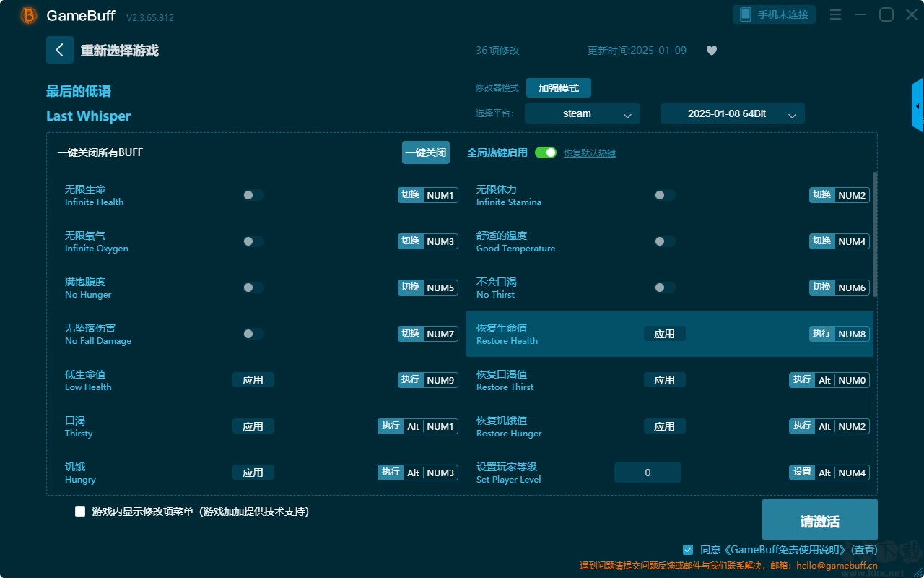Expand the side panel blue arrow tab
This screenshot has height=578, width=924.
918,105
